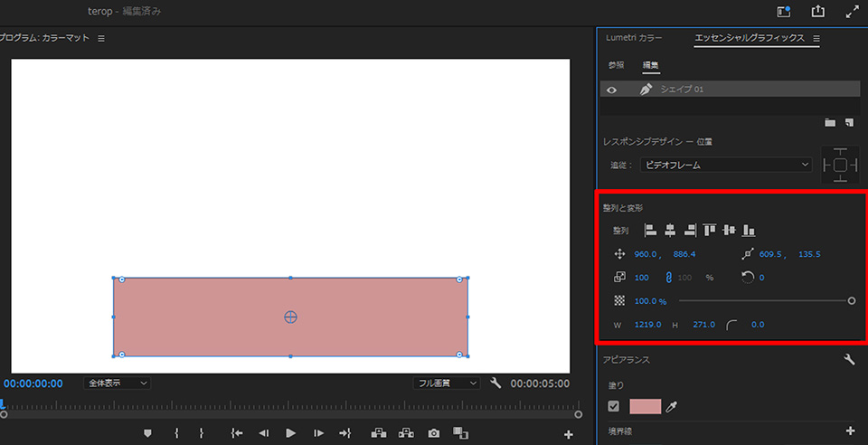
Task: Click the Extract button
Action: (x=406, y=433)
